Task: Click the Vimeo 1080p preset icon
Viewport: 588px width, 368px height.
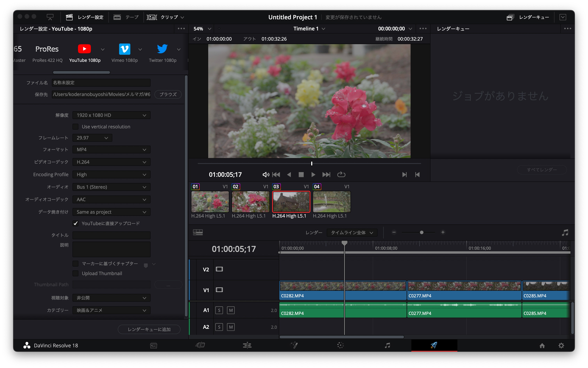Action: click(x=125, y=49)
